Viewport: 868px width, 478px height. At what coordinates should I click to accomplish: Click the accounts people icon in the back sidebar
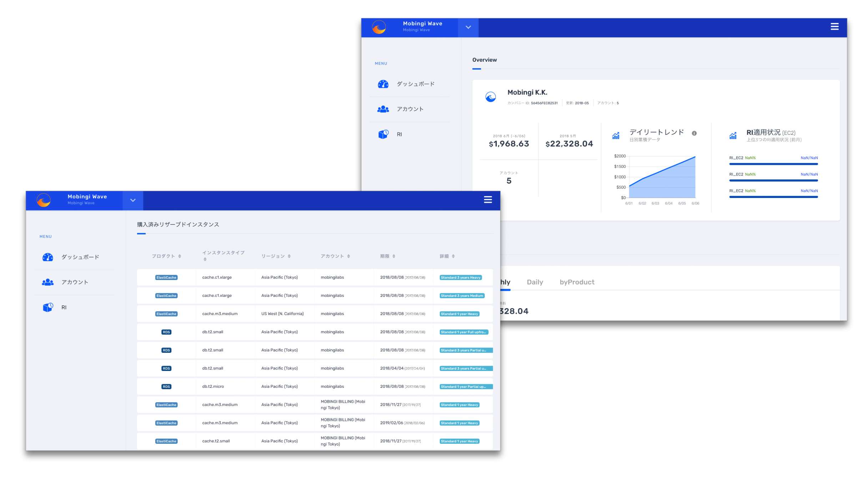[383, 109]
